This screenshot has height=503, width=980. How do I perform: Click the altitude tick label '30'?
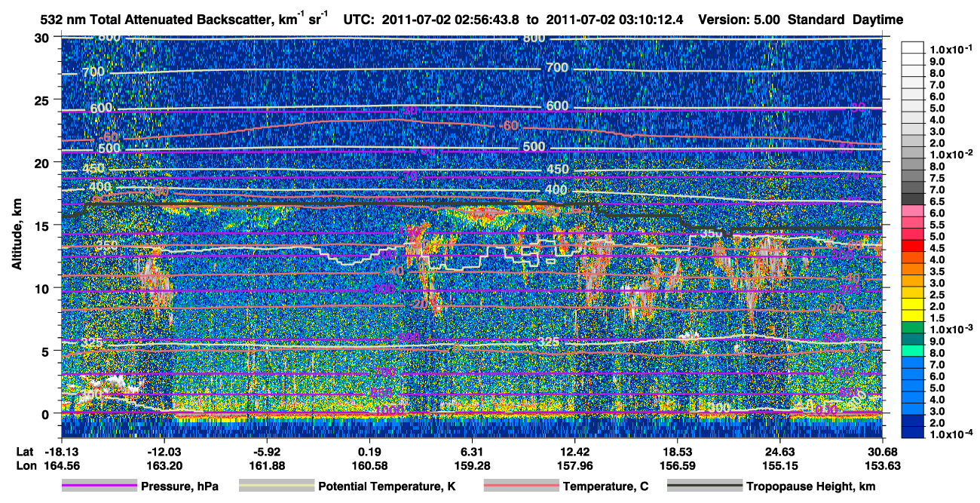(x=43, y=38)
